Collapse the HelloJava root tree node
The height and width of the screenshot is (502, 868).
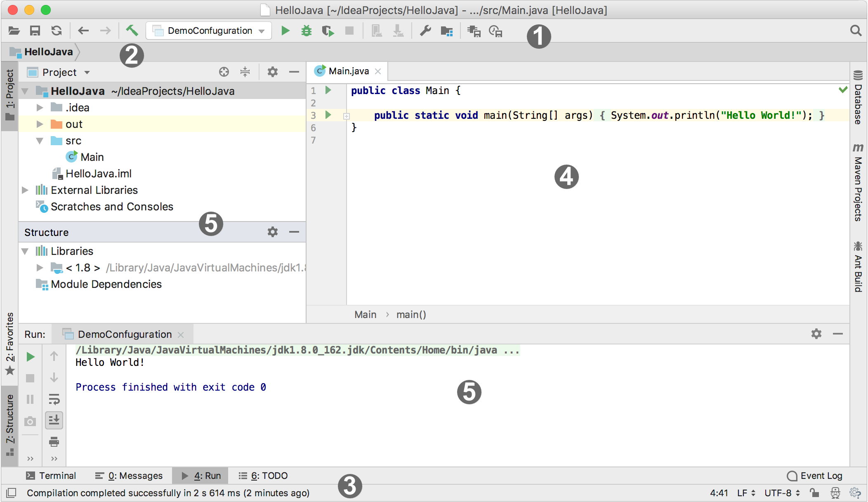tap(25, 91)
